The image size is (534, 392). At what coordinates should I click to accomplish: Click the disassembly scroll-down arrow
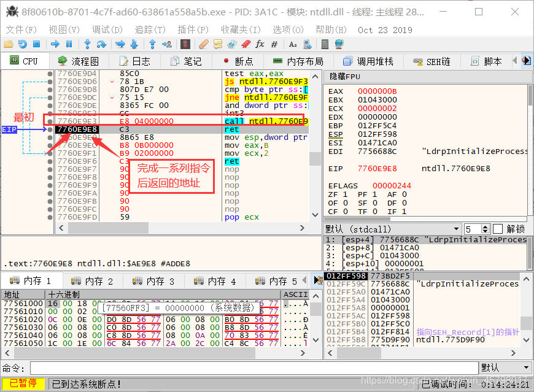point(315,215)
